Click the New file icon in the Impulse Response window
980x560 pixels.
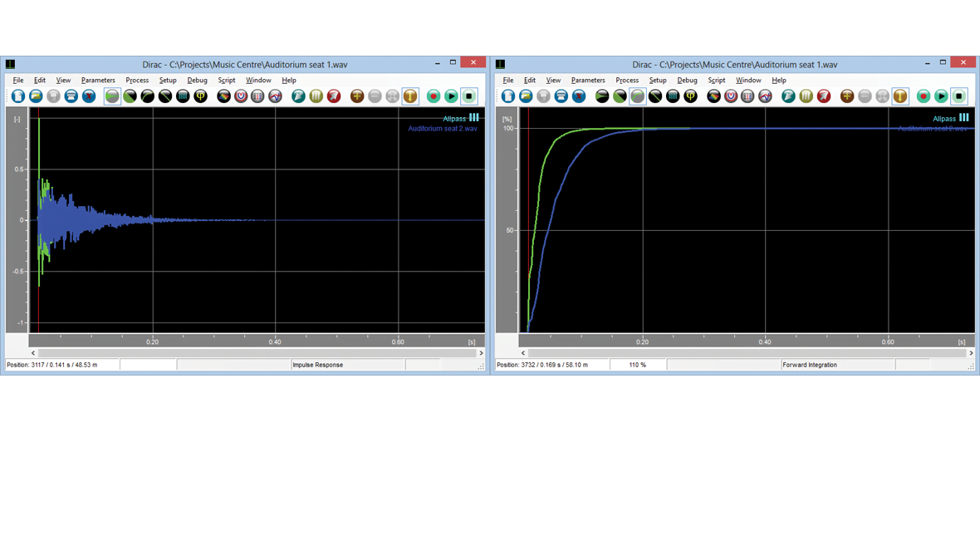pyautogui.click(x=18, y=96)
